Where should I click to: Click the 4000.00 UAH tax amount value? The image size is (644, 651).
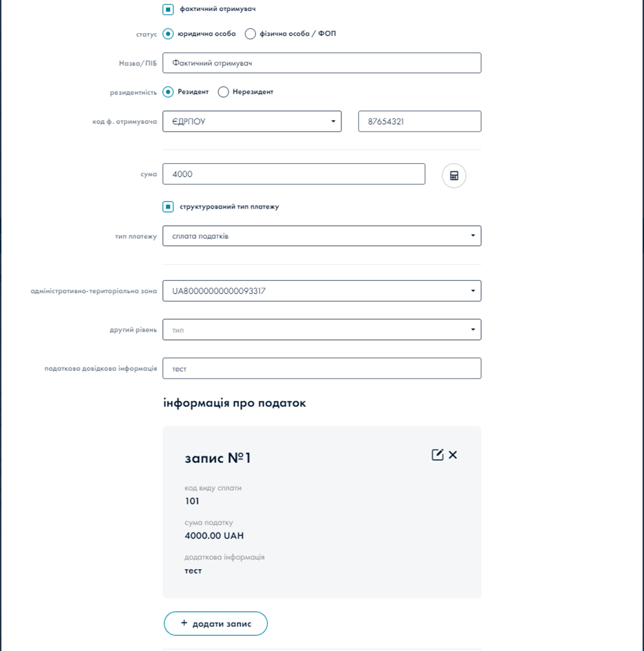point(214,536)
